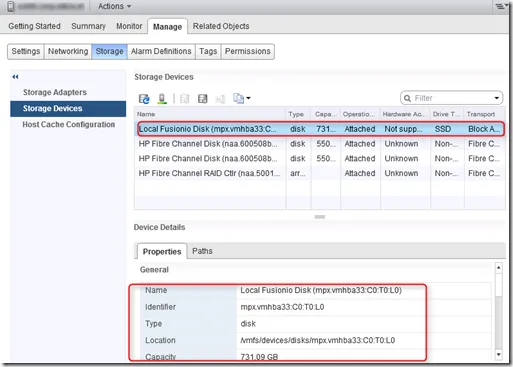Click the splitter handle above Device Details

coord(320,217)
